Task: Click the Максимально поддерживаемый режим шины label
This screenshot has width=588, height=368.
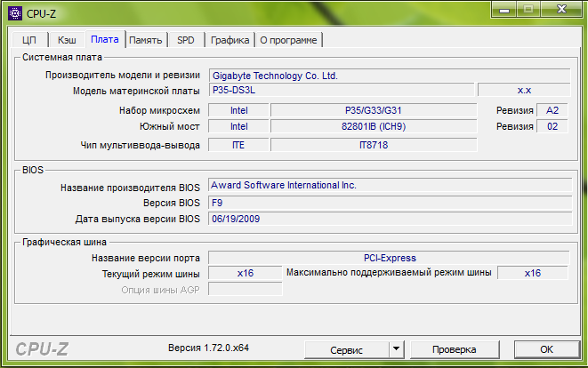Action: click(x=389, y=272)
